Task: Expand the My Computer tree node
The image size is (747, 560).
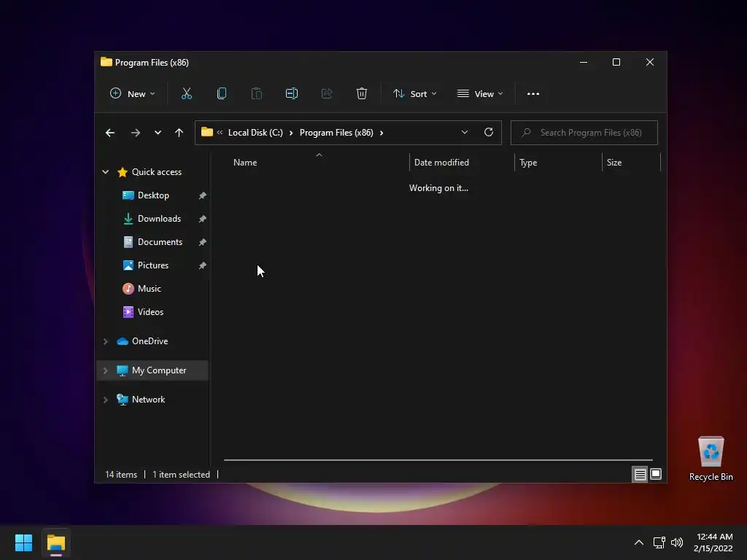Action: point(105,370)
